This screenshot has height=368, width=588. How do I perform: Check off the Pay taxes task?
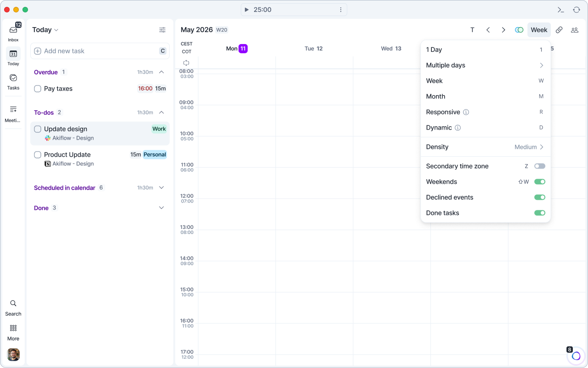pos(38,89)
